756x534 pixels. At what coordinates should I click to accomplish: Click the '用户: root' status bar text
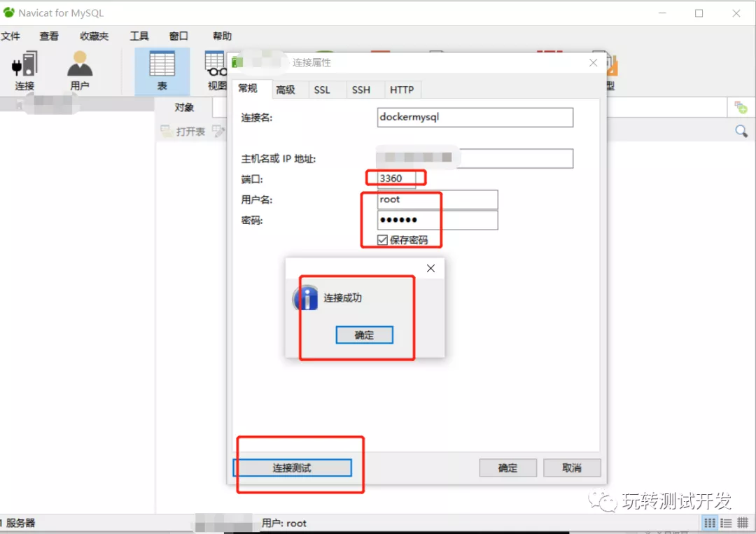point(284,524)
